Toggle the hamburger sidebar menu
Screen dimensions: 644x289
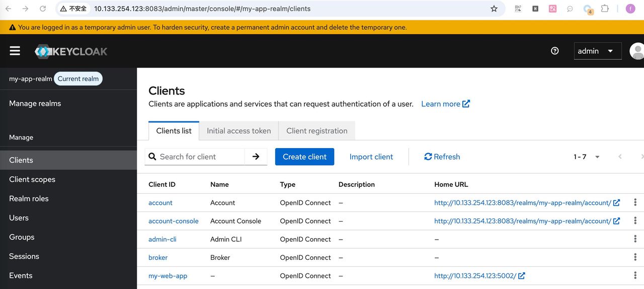(15, 51)
